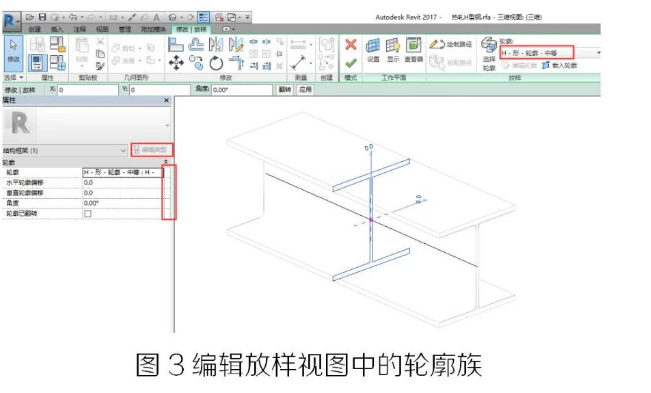Switch to the Annotate ribbon tab
This screenshot has width=651, height=393.
tap(79, 29)
